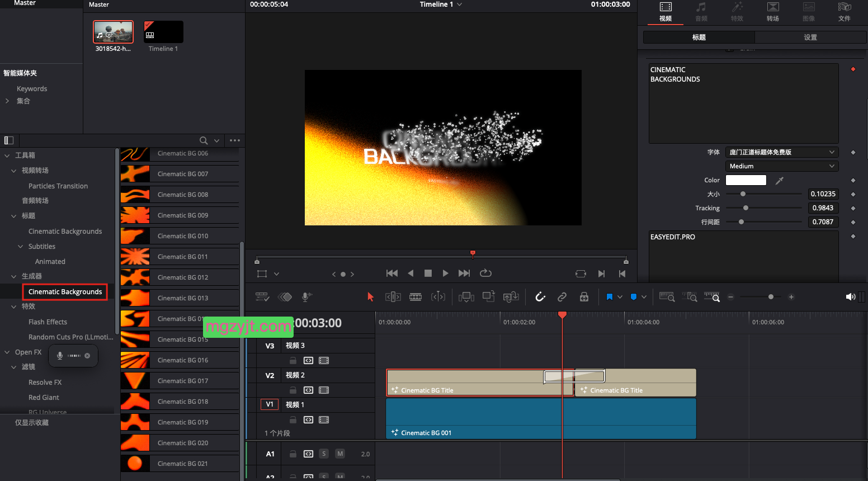
Task: Click the 大小 value field 0.10235
Action: point(823,194)
